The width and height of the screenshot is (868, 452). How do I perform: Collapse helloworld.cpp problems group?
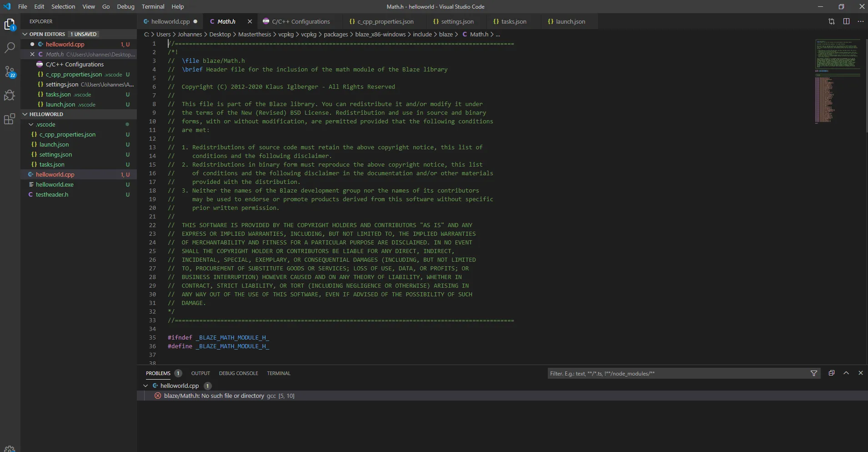tap(146, 386)
